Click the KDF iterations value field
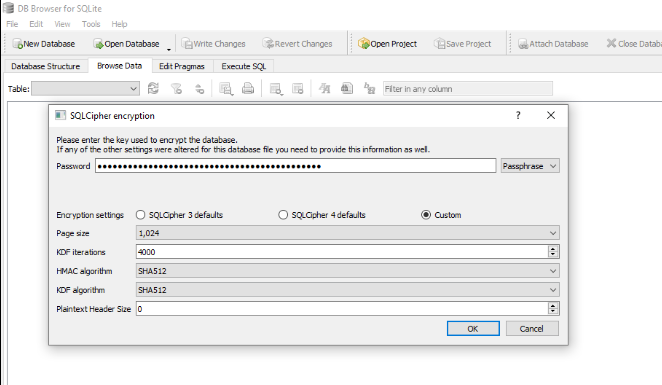 point(342,252)
